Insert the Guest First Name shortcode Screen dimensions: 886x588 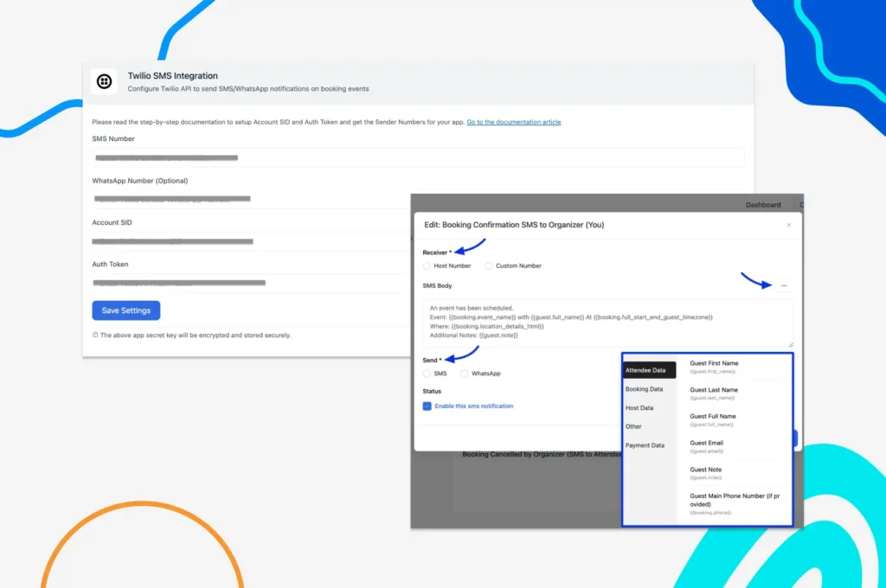click(714, 367)
